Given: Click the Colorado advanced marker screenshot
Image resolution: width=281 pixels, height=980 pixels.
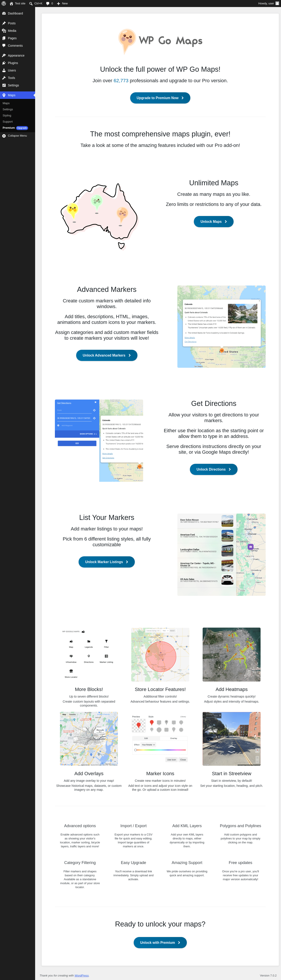Looking at the screenshot, I should pos(222,327).
